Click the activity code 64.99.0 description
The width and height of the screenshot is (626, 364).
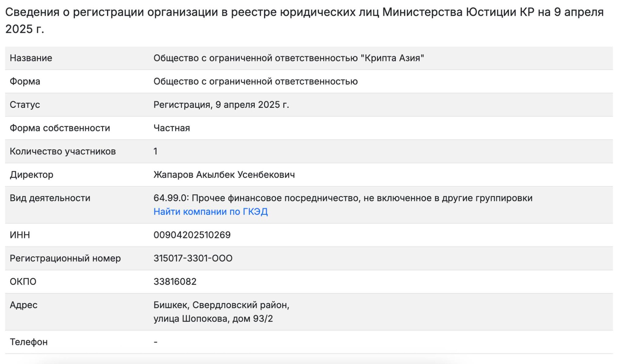[343, 198]
